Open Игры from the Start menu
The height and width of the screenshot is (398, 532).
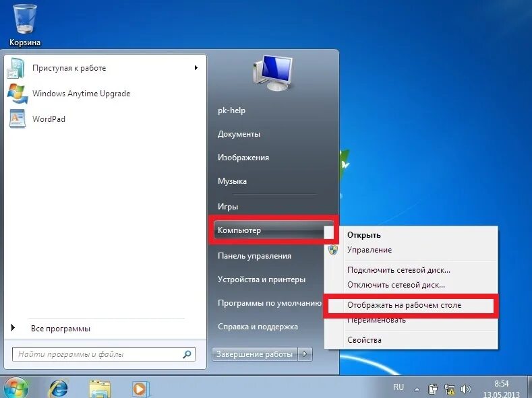(x=228, y=207)
